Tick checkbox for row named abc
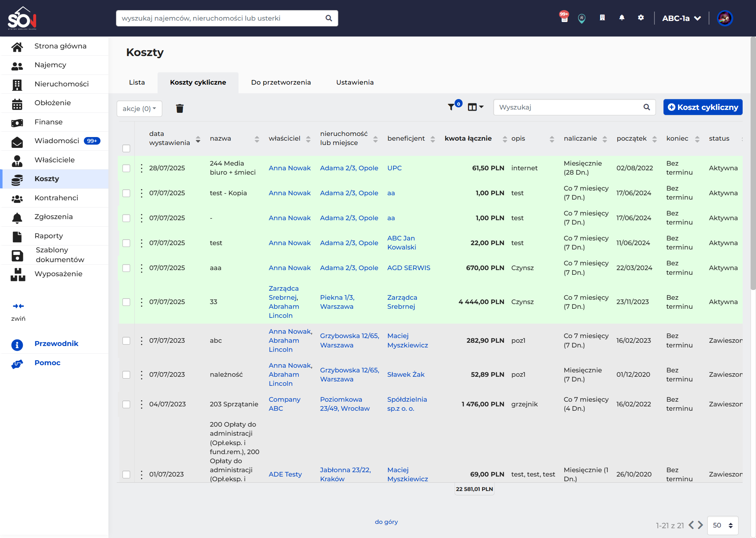Screen dimensions: 756x538 126,341
